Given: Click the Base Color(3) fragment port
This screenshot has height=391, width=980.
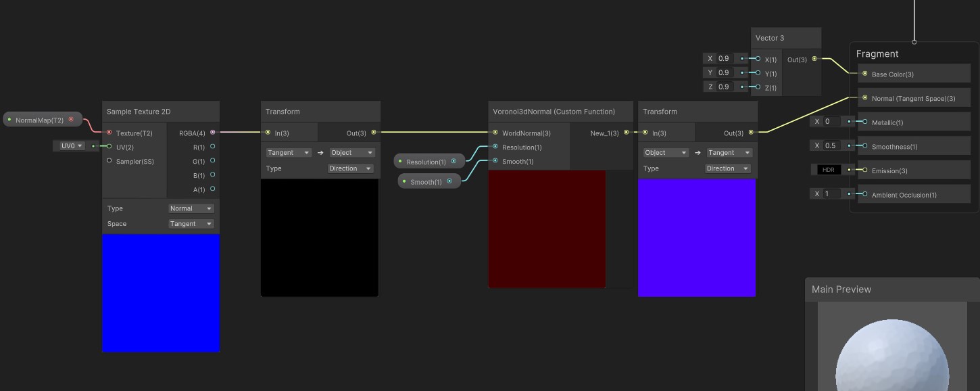Looking at the screenshot, I should tap(864, 74).
